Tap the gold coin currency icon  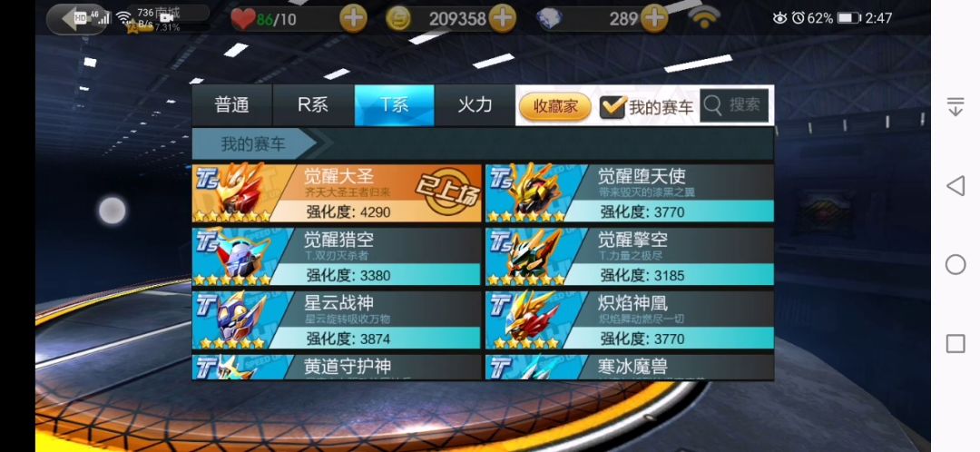pos(398,19)
